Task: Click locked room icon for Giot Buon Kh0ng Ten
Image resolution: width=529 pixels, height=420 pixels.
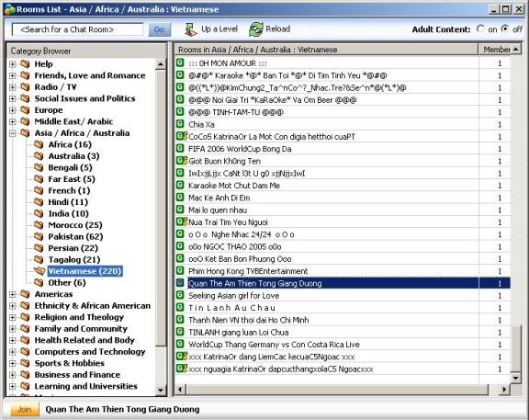Action: click(x=182, y=160)
